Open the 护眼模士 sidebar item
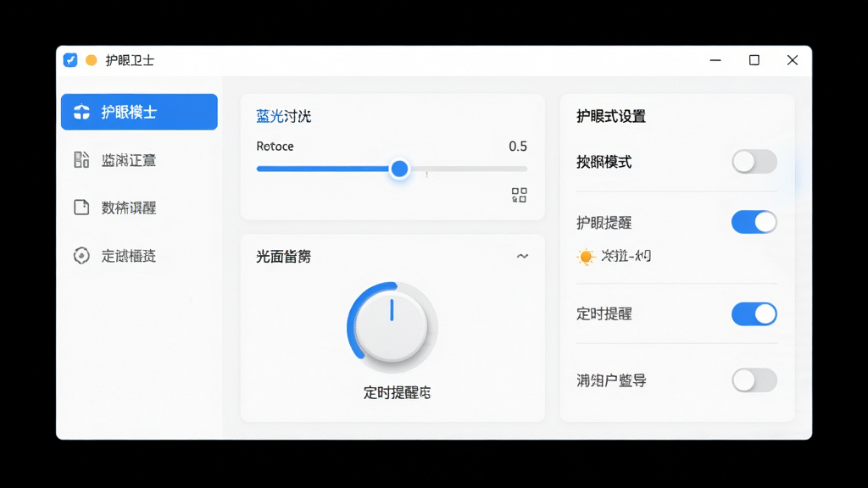The image size is (868, 488). click(x=139, y=112)
